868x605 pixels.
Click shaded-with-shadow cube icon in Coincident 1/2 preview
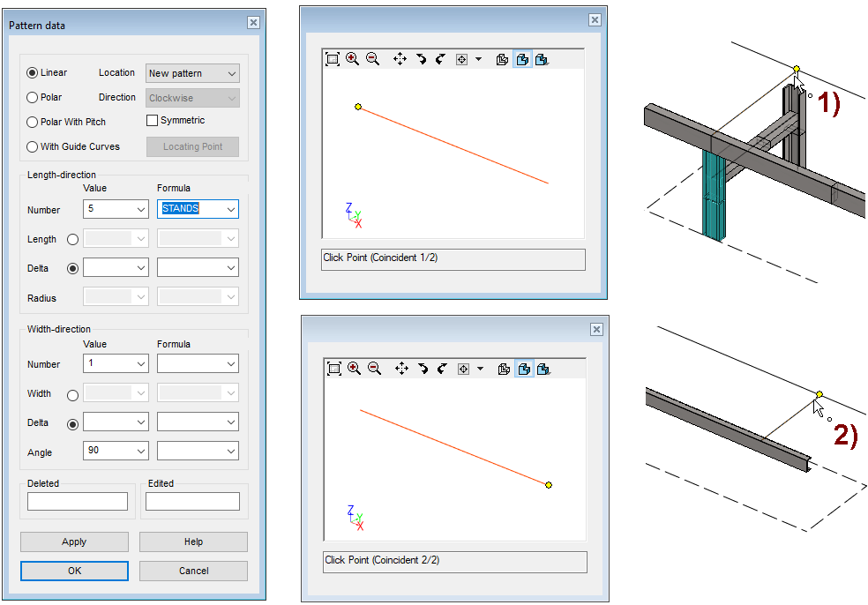coord(542,59)
